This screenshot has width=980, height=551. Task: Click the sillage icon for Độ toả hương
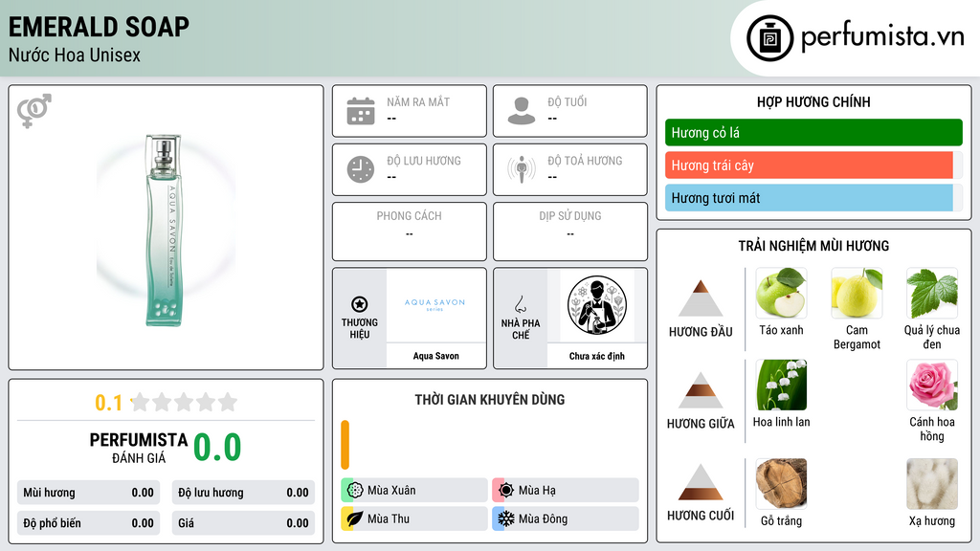[522, 169]
